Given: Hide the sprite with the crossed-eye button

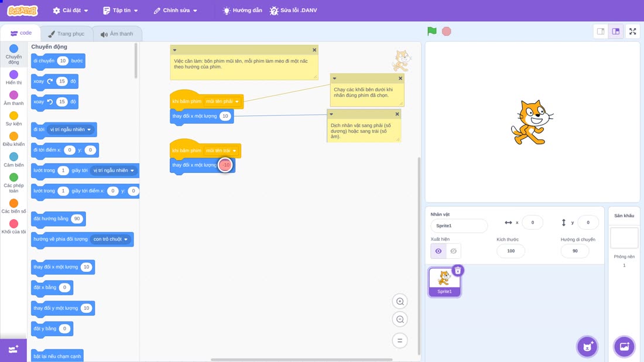Looking at the screenshot, I should [x=453, y=251].
